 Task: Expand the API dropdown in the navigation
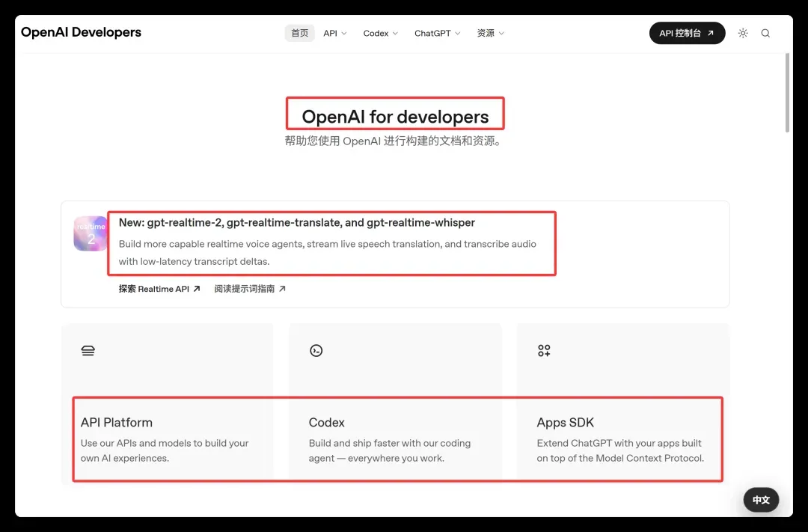point(335,33)
